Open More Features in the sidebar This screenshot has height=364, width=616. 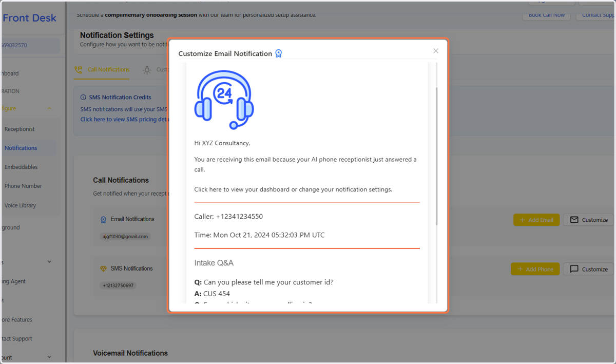pos(16,320)
